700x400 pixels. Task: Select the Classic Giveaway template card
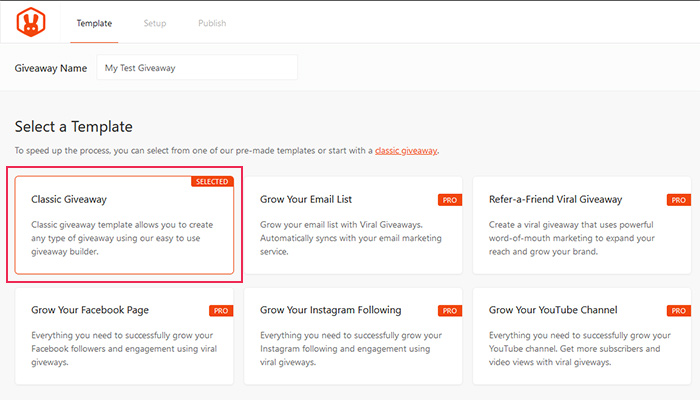click(x=124, y=225)
